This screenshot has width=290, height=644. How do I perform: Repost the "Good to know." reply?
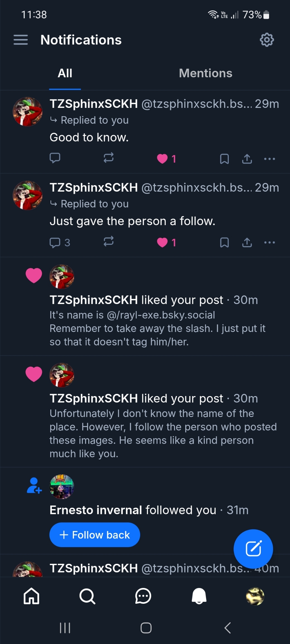pos(109,158)
